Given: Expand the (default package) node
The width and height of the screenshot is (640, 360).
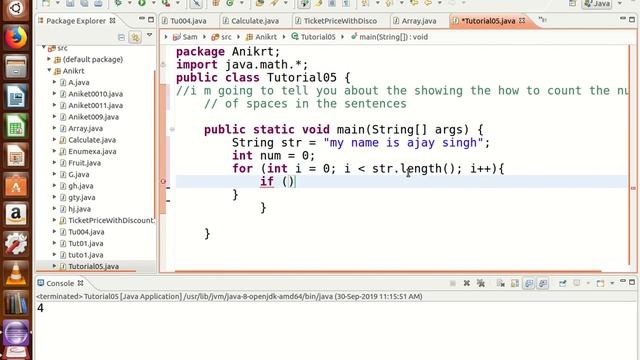Looking at the screenshot, I should [x=49, y=59].
